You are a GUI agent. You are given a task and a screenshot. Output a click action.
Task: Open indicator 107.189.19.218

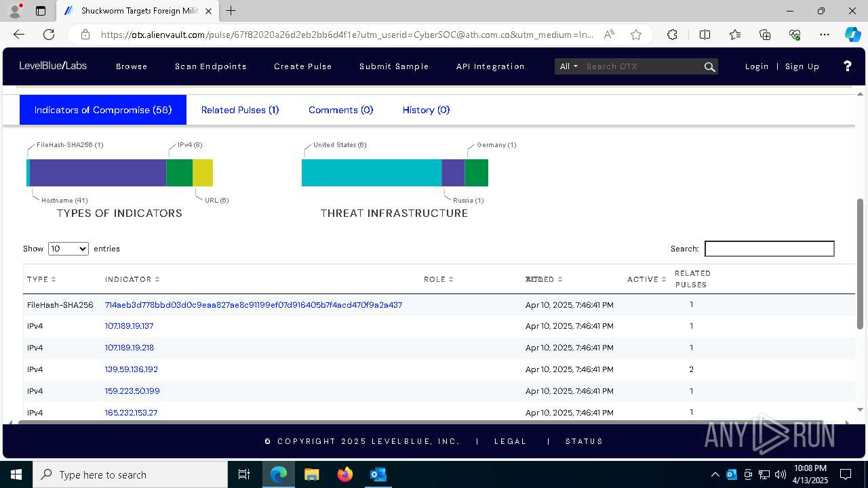[x=130, y=348]
